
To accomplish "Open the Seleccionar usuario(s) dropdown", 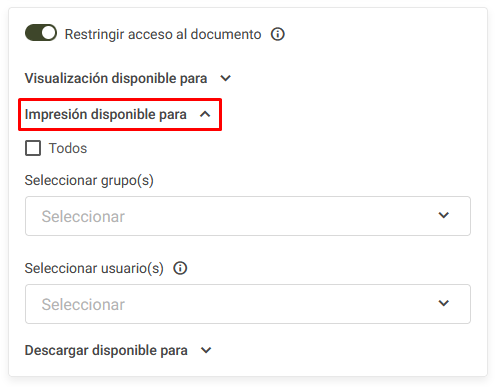I will pos(248,304).
